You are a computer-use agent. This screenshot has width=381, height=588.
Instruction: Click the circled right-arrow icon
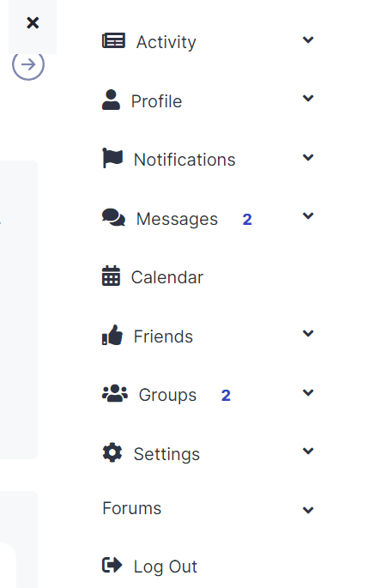(28, 64)
